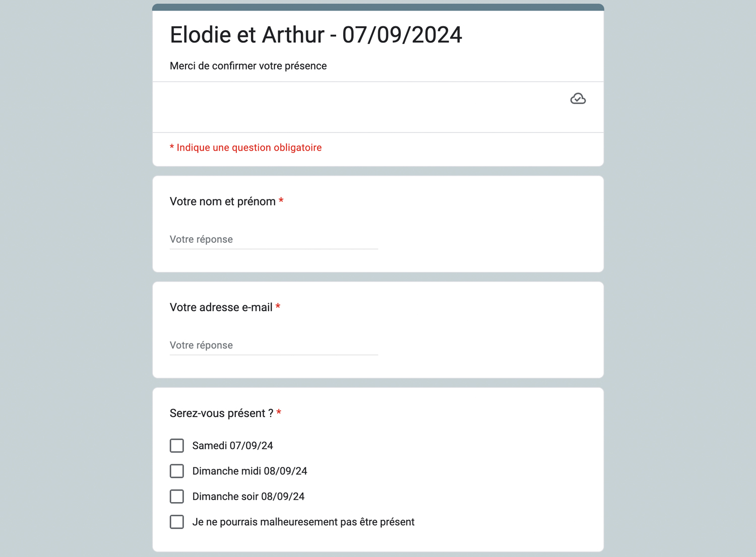Click the 'Serez-vous présent ?' question heading
This screenshot has width=756, height=557.
click(222, 413)
